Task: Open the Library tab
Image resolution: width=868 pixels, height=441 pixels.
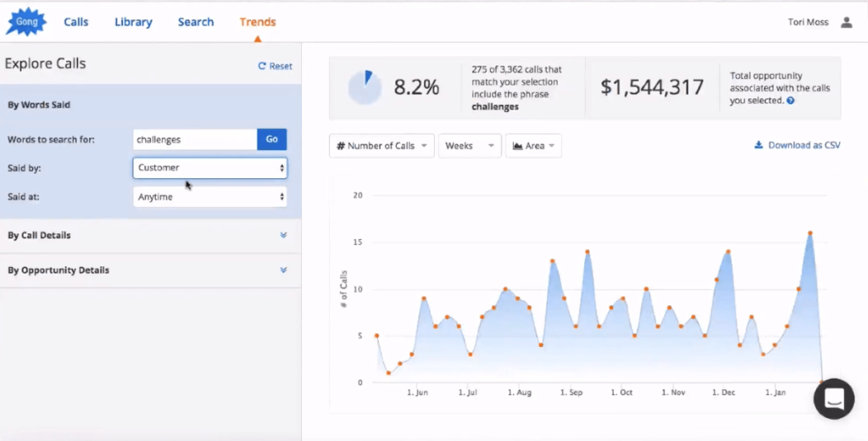Action: [x=133, y=22]
